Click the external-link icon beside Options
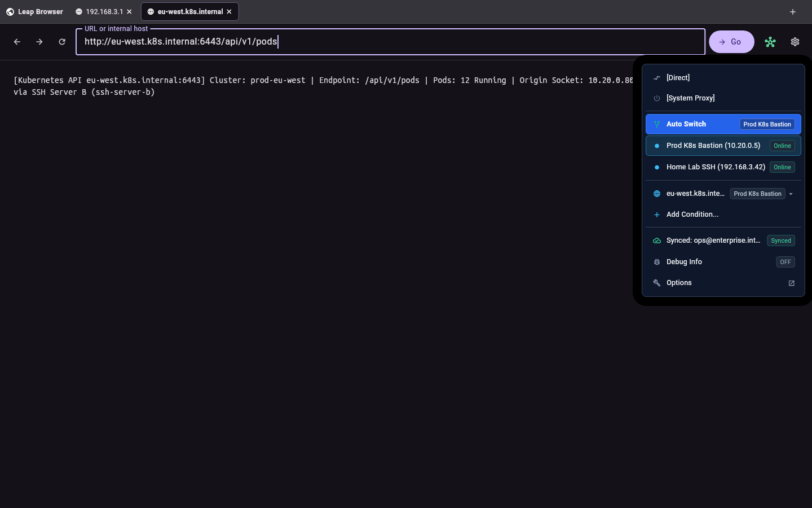 pos(791,283)
